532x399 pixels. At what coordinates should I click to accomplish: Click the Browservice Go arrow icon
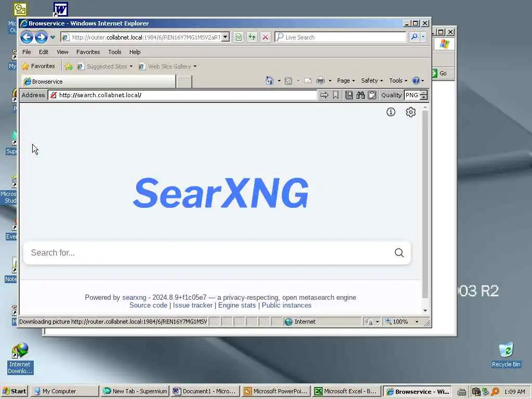pyautogui.click(x=324, y=95)
